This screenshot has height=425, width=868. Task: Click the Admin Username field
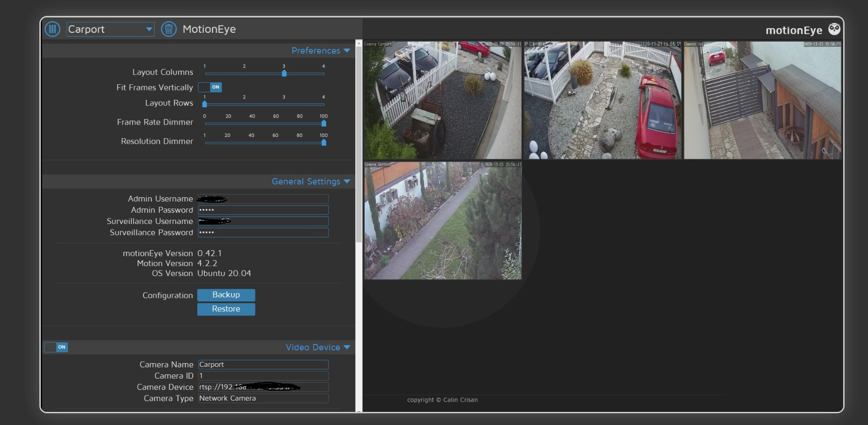(x=263, y=199)
